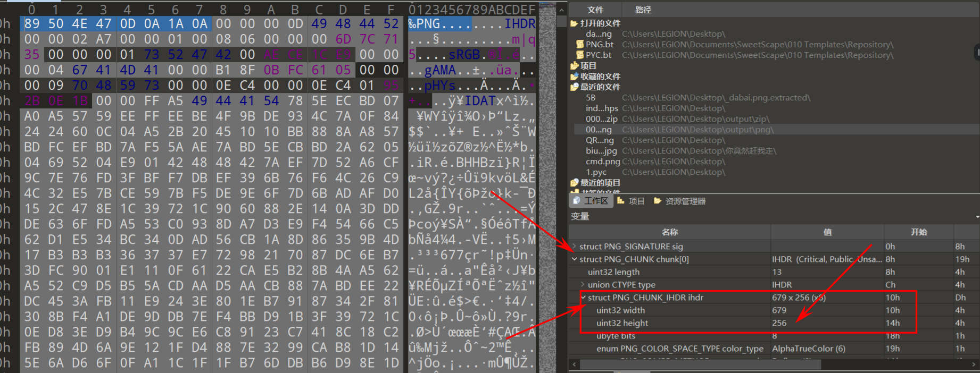Select the uint32 length variable row
Viewport: 980px width, 373px height.
click(x=774, y=272)
